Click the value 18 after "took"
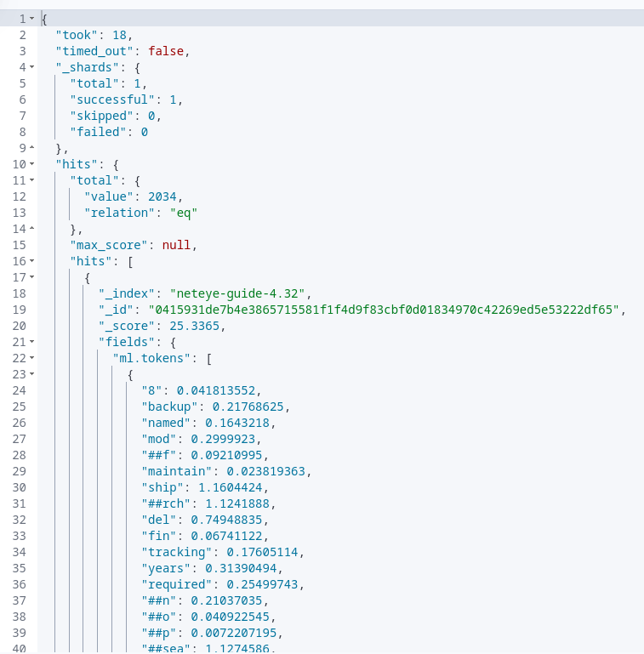This screenshot has width=644, height=654. 119,35
